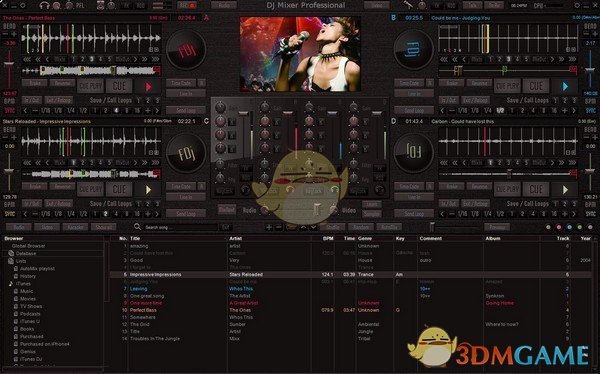The height and width of the screenshot is (374, 600).
Task: Sort playlist by Genre column header
Action: (365, 238)
